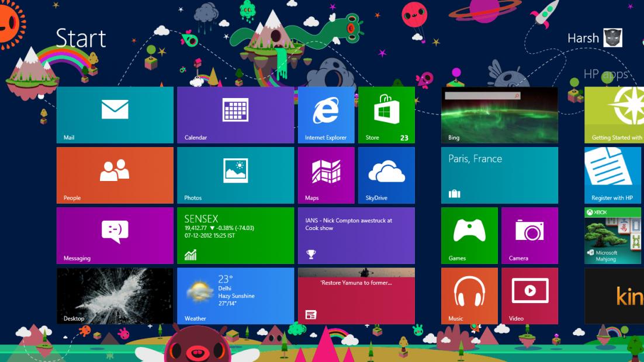Click the Harsh user account picture
The image size is (644, 362).
612,38
